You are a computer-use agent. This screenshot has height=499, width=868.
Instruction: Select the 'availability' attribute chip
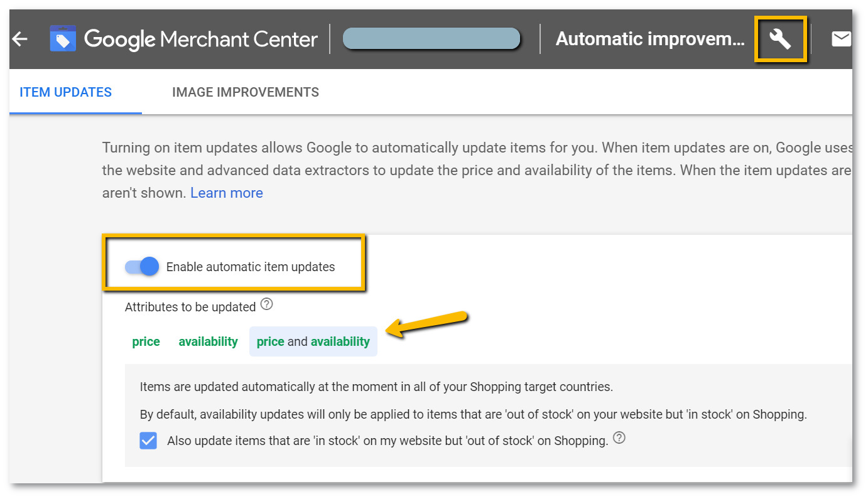208,341
